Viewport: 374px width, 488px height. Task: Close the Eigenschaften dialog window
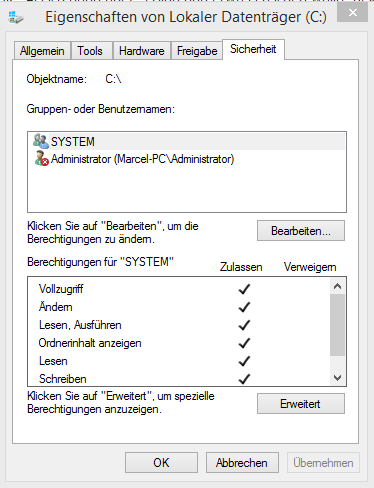(352, 13)
